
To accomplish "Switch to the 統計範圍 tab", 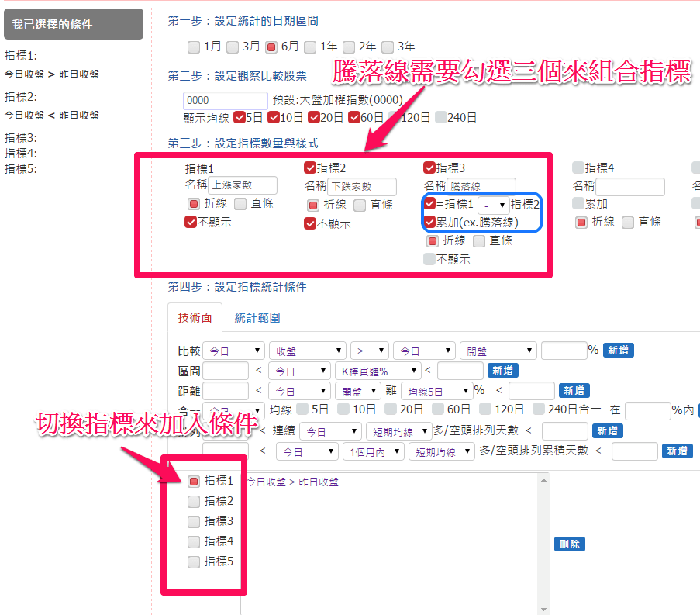I will pyautogui.click(x=257, y=317).
